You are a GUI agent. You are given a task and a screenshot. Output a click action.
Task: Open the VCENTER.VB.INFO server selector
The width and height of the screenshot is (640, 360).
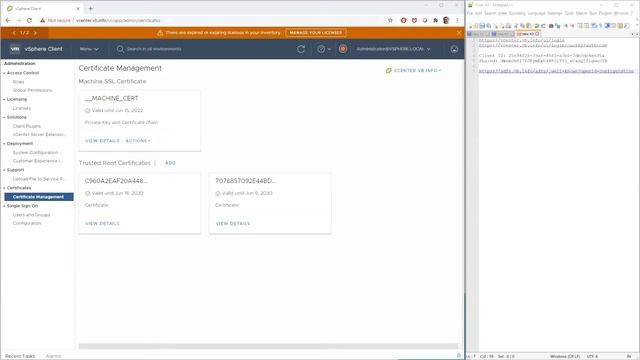tap(414, 71)
